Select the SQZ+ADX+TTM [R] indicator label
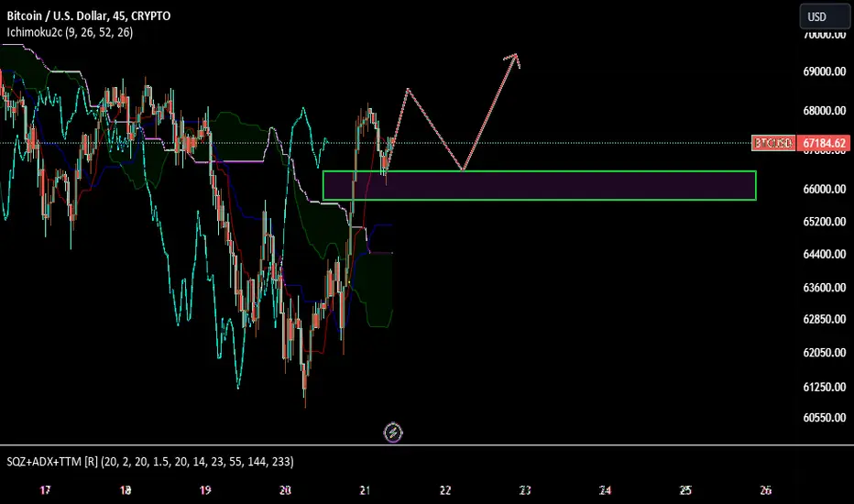 149,462
